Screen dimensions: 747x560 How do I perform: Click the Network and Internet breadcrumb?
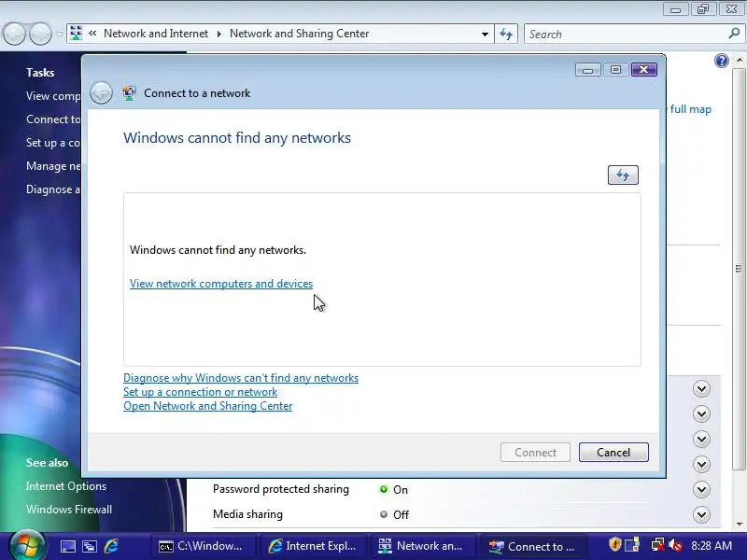(x=156, y=34)
